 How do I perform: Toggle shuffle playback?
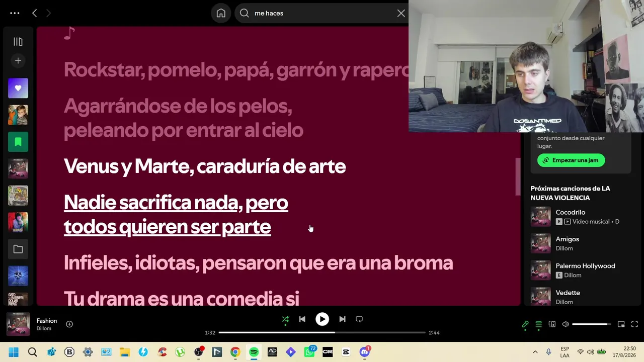[285, 319]
